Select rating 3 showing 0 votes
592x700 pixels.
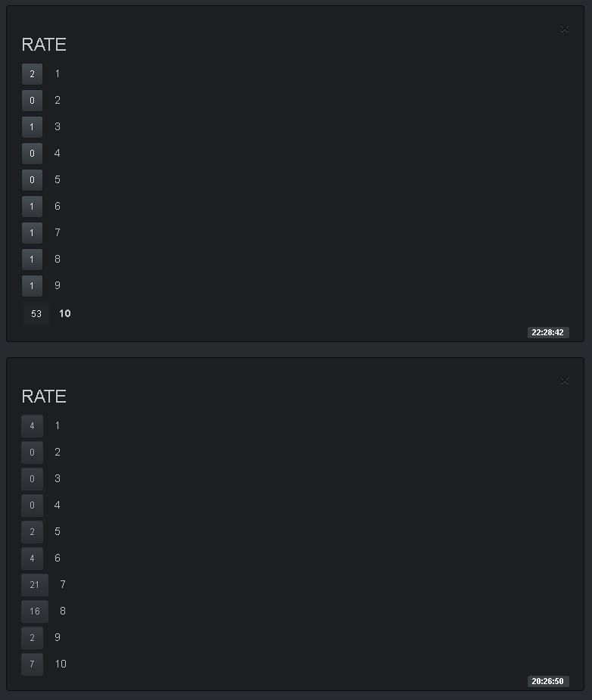tap(32, 479)
